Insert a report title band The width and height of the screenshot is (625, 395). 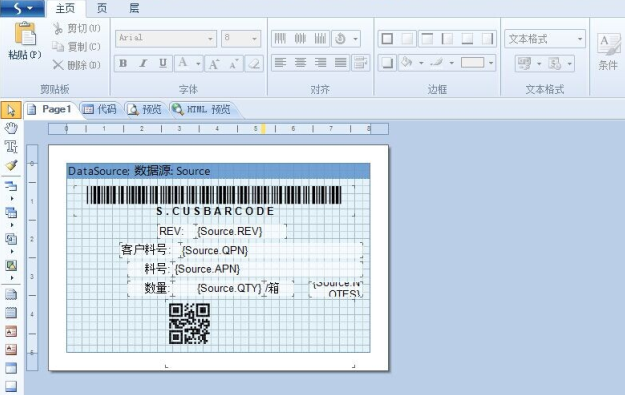click(x=11, y=295)
